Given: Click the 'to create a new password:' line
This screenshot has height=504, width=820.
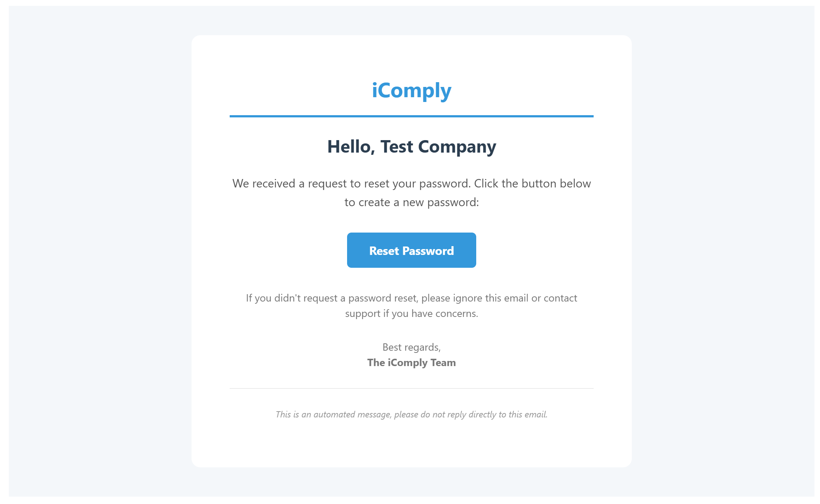Looking at the screenshot, I should click(411, 202).
